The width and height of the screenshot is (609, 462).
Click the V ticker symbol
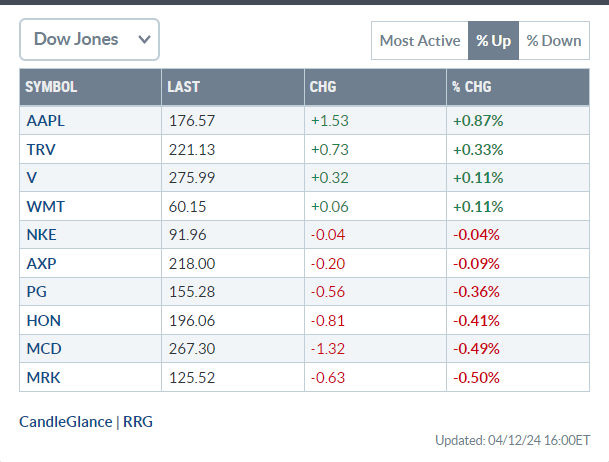31,178
